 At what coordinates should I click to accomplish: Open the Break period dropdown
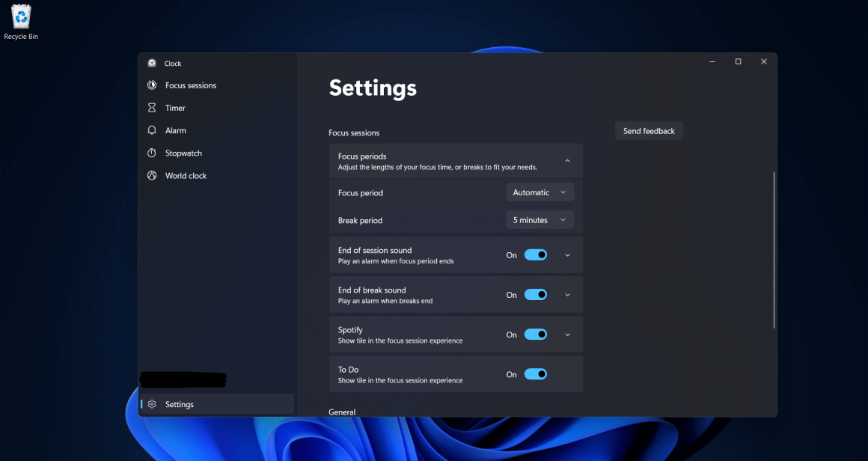click(540, 219)
